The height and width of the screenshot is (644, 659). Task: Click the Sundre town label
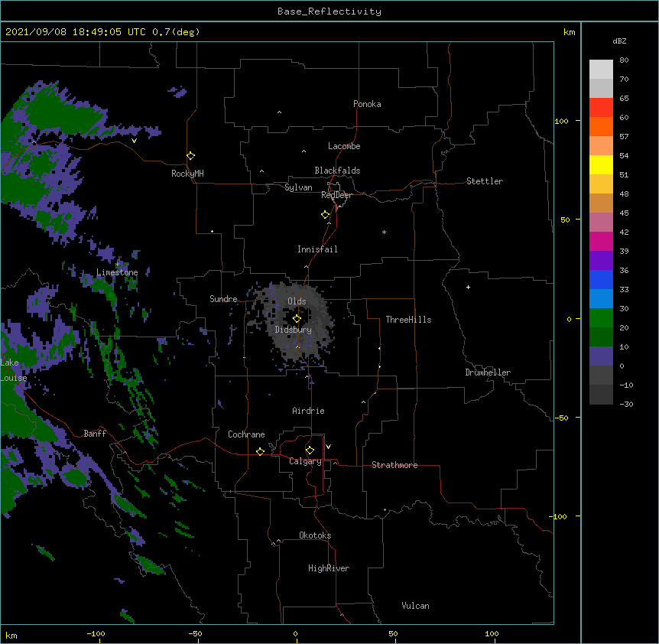click(223, 299)
